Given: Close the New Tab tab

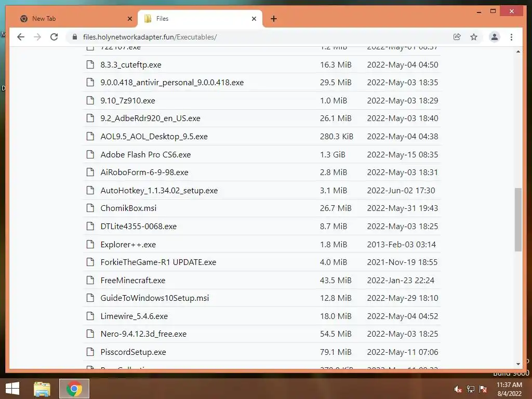Looking at the screenshot, I should pyautogui.click(x=129, y=19).
